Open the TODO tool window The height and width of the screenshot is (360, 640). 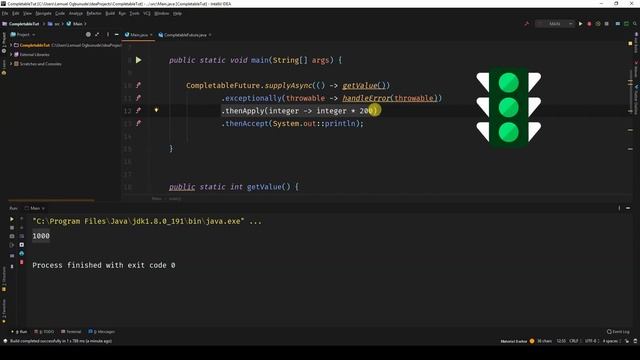[44, 331]
